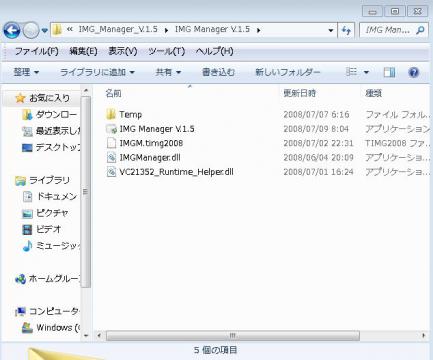Click the folder icon in the address bar

pyautogui.click(x=57, y=30)
